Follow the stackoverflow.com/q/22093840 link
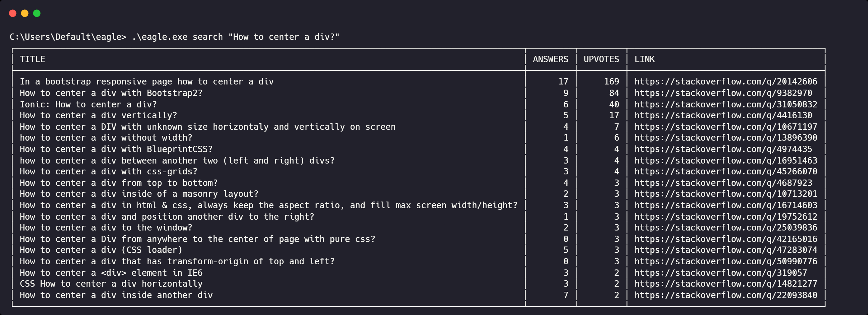 click(725, 295)
